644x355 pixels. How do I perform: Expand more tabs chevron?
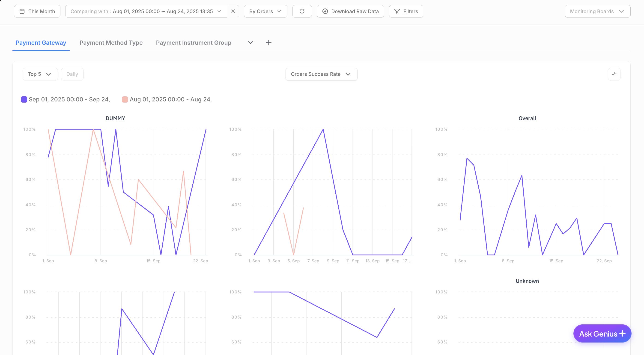[x=250, y=43]
